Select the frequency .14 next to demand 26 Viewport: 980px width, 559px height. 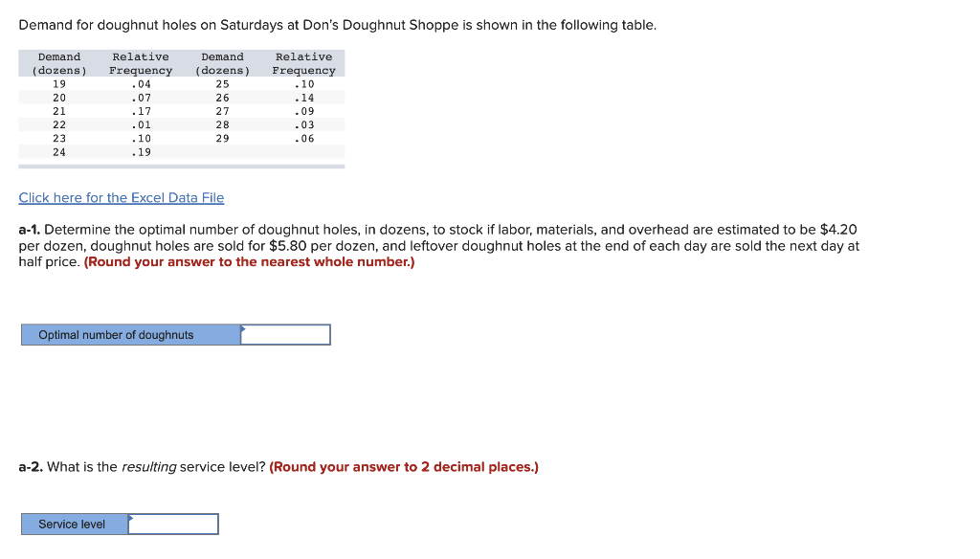pos(303,97)
